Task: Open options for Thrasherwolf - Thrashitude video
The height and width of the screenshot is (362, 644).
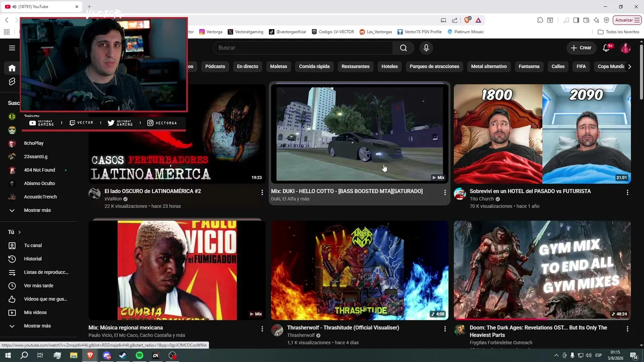Action: coord(445,329)
